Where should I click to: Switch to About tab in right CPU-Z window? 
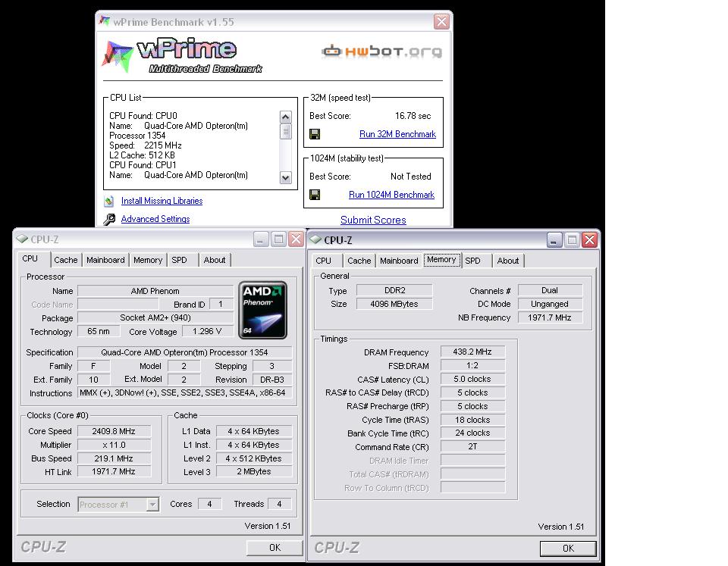pyautogui.click(x=508, y=261)
